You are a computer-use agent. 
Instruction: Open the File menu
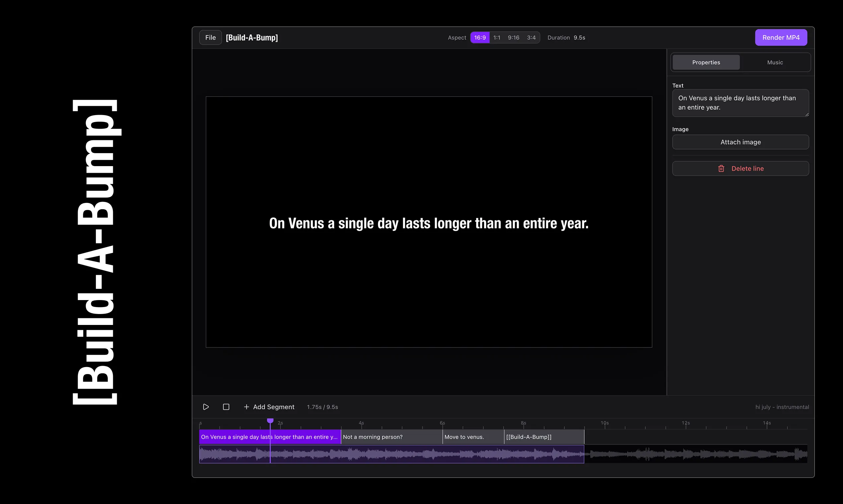coord(210,37)
